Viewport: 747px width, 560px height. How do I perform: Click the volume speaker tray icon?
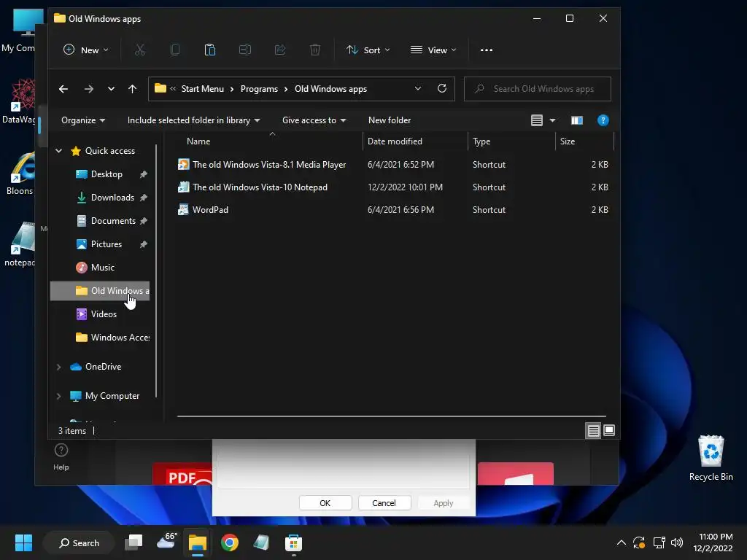[677, 542]
